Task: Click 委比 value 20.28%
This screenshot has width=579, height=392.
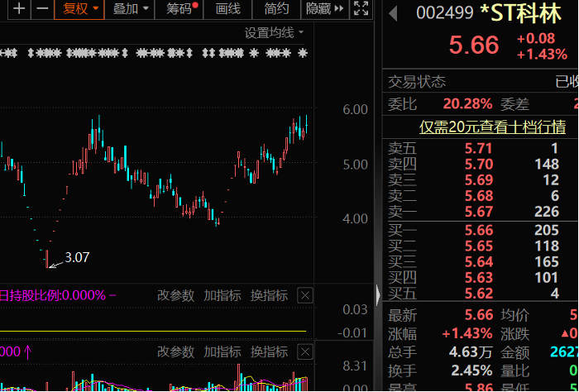Action: pyautogui.click(x=467, y=104)
